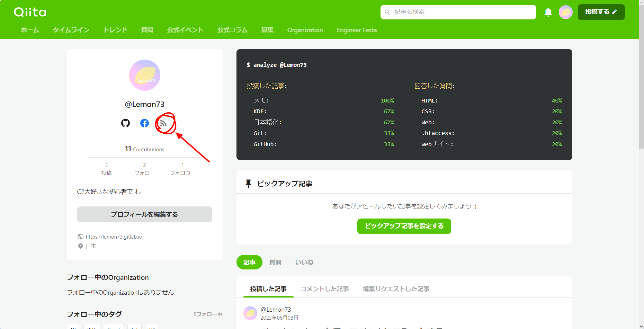The height and width of the screenshot is (329, 644).
Task: Open the トレンド menu item
Action: [x=115, y=30]
